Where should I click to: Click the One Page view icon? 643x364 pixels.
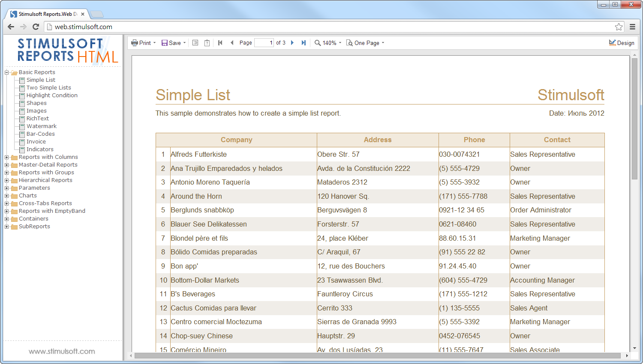point(348,42)
